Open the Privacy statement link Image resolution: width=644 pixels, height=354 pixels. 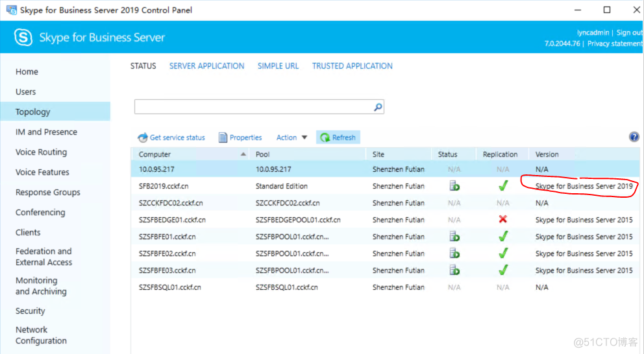(x=614, y=43)
